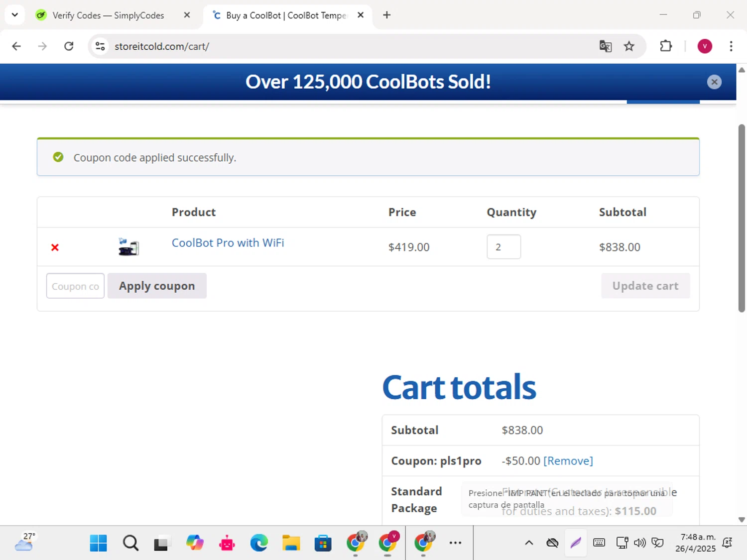Click the browser forward arrow
747x560 pixels.
tap(42, 46)
